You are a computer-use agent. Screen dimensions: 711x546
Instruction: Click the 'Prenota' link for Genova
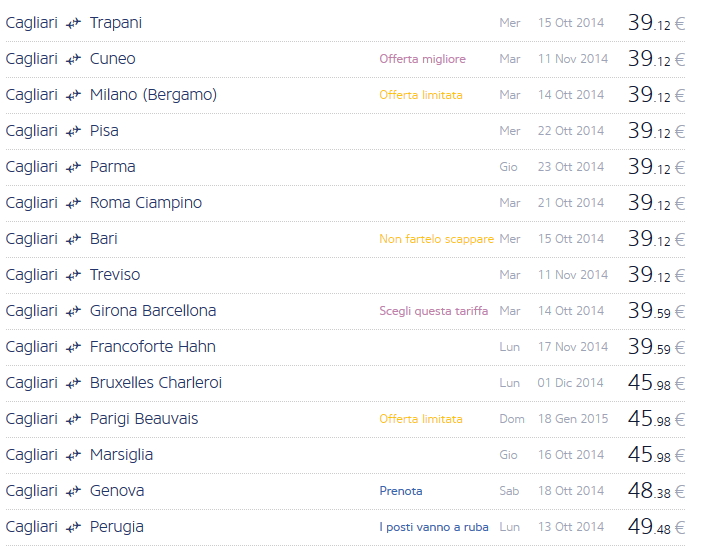click(x=400, y=491)
